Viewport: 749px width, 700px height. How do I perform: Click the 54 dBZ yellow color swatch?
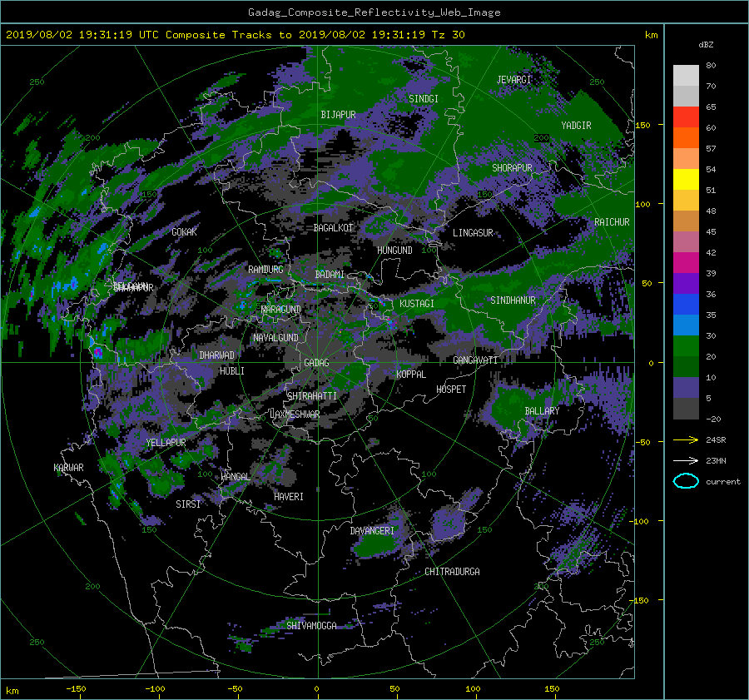pos(686,179)
